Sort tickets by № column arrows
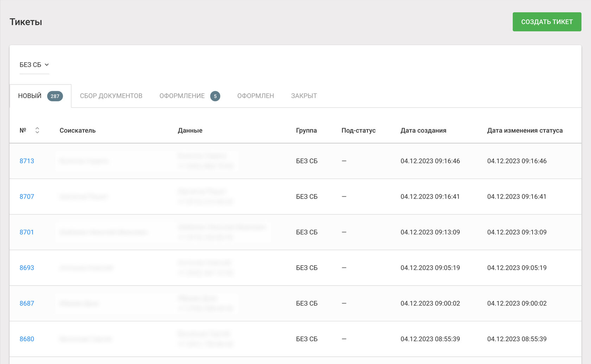Screen dimensions: 591x364 (x=37, y=130)
